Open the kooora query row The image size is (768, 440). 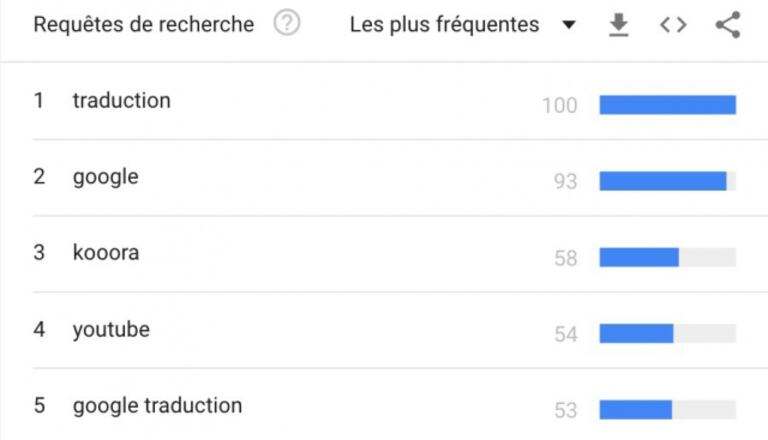tap(106, 254)
